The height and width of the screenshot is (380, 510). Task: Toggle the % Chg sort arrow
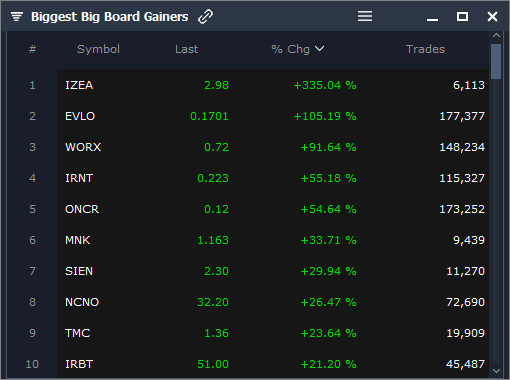pos(319,49)
